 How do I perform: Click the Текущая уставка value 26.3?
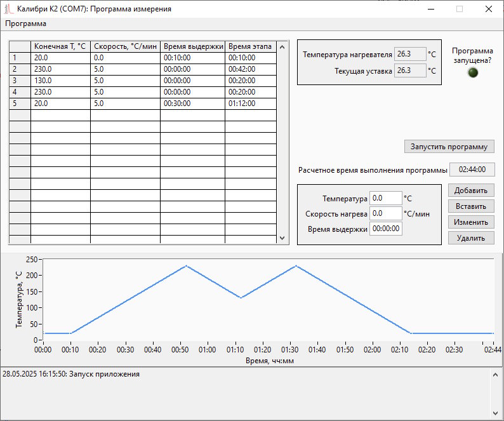[x=410, y=70]
